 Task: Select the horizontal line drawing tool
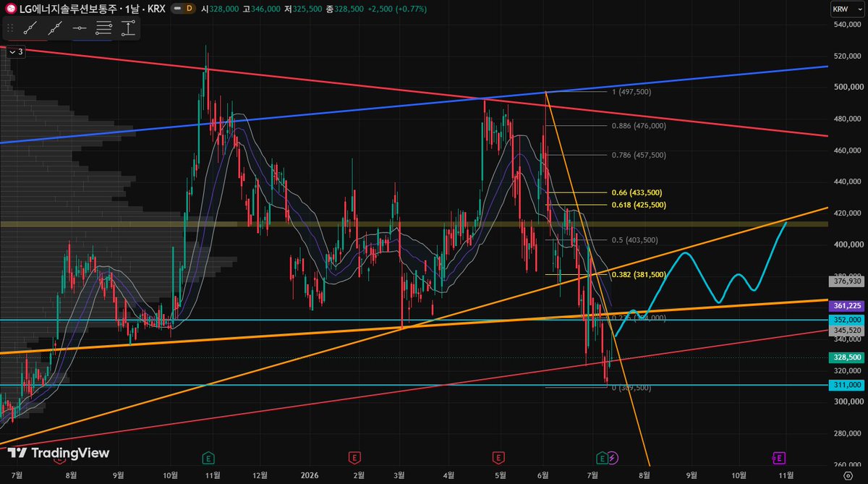coord(80,29)
